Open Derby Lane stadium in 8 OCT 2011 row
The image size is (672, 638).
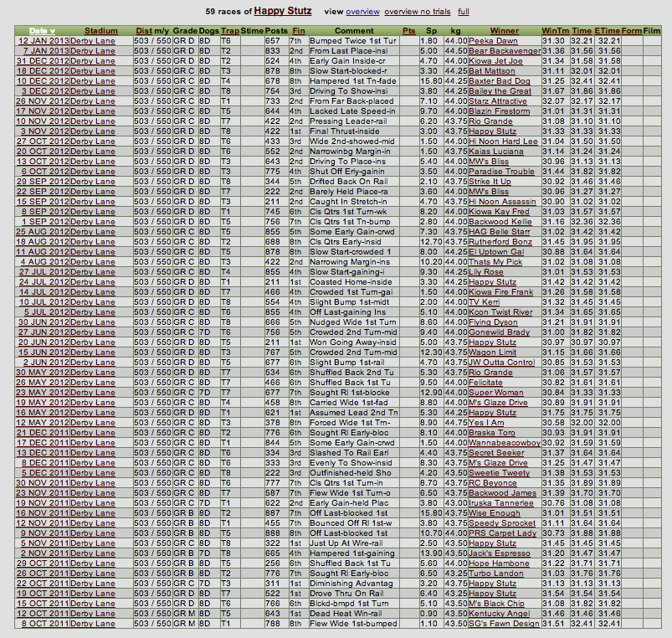click(93, 624)
